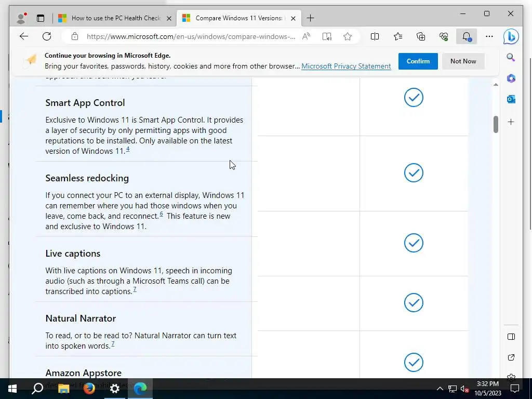Open Settings gear on taskbar
This screenshot has width=532, height=399.
coord(115,389)
